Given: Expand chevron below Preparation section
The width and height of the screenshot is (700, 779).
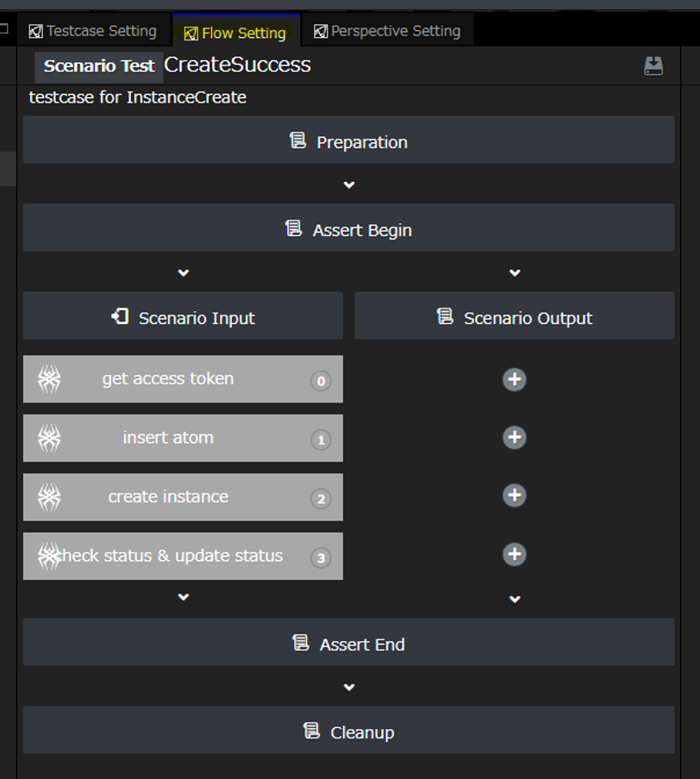Looking at the screenshot, I should pyautogui.click(x=349, y=185).
